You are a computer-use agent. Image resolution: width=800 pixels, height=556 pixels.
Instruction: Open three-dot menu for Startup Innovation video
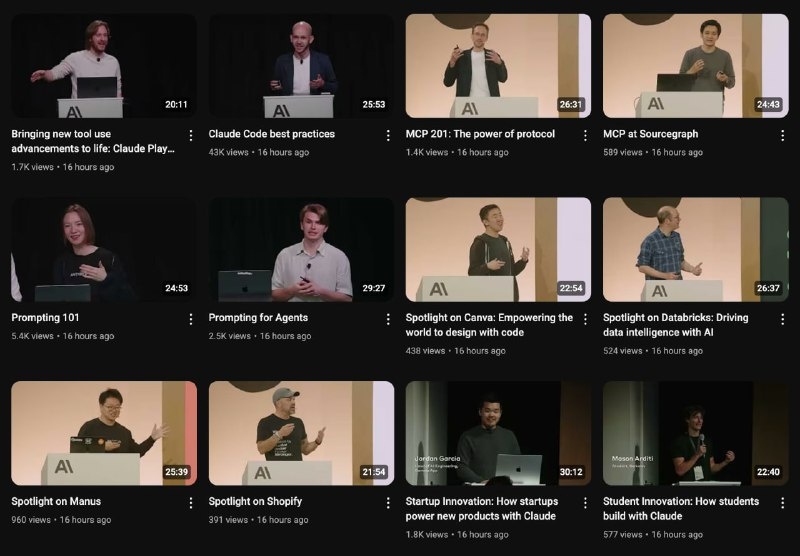(x=585, y=502)
